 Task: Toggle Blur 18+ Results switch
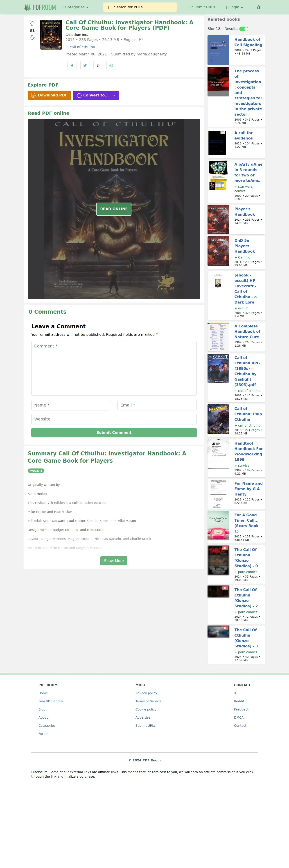244,29
